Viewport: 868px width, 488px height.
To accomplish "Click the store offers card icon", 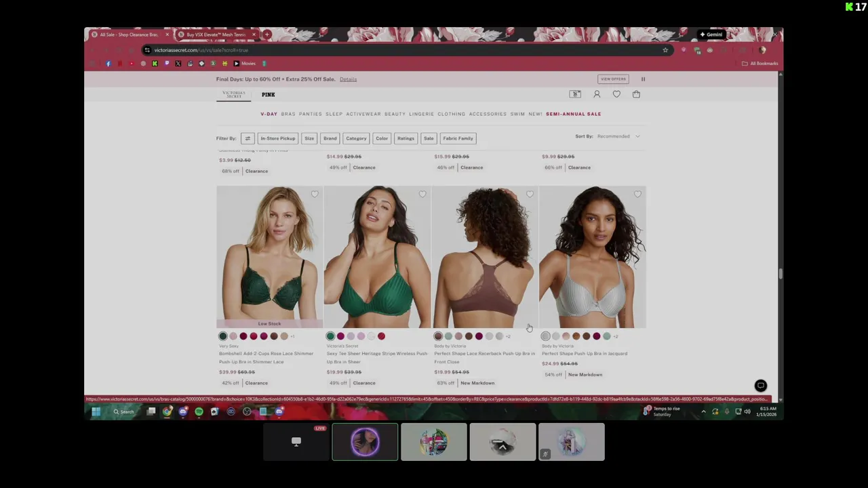I will pyautogui.click(x=575, y=94).
